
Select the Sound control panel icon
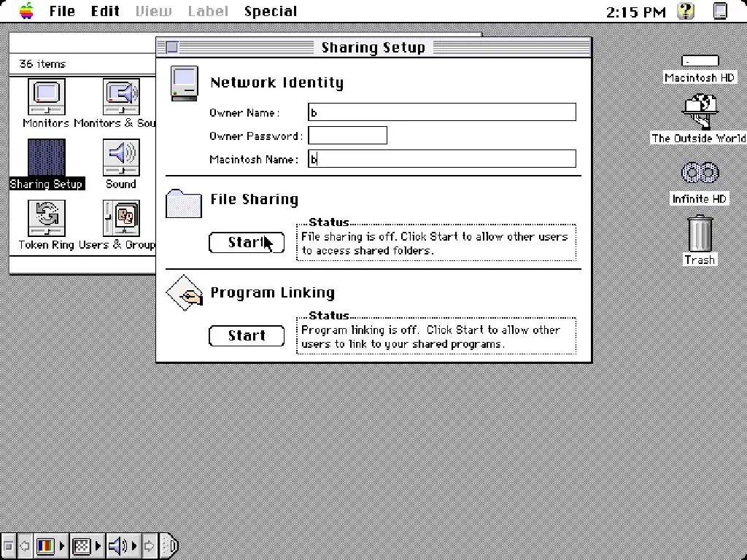pos(121,157)
